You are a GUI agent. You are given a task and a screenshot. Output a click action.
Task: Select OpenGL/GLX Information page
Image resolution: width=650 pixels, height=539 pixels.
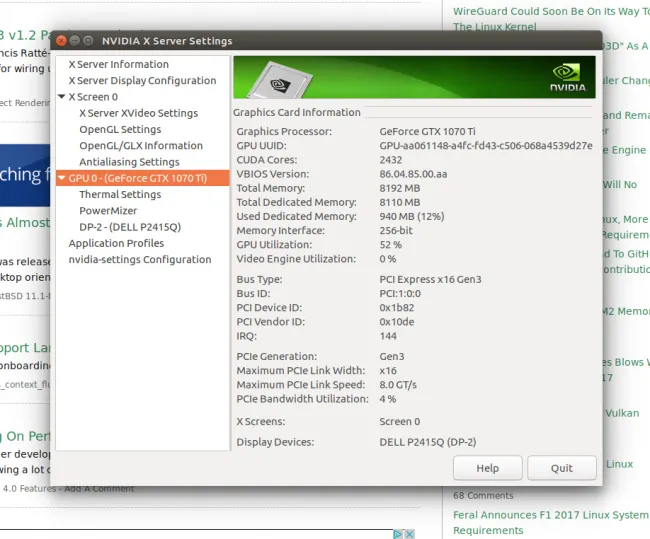click(140, 145)
